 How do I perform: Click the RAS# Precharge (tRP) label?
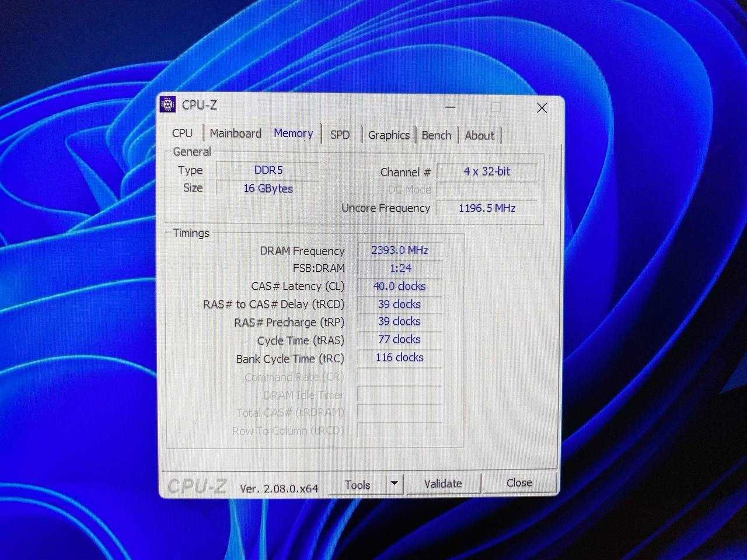click(289, 323)
